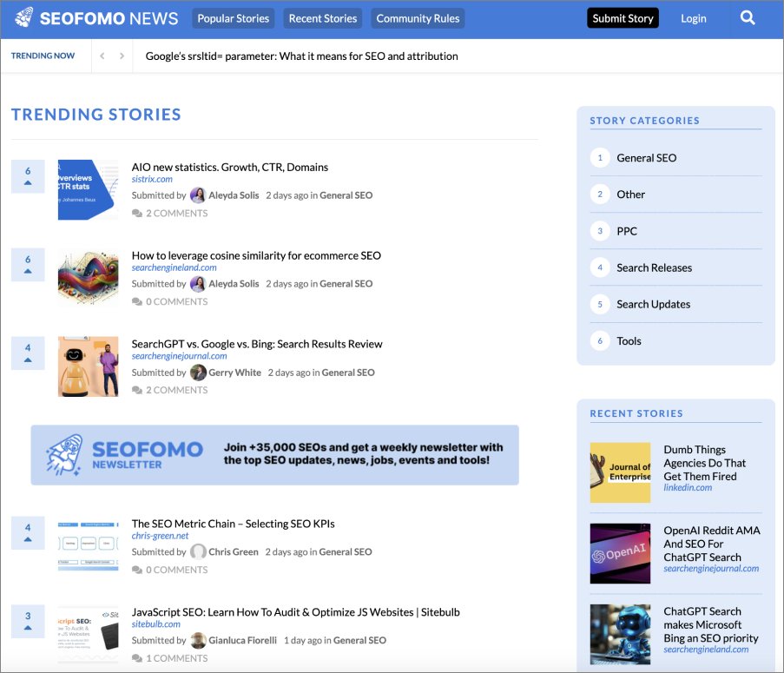Click the SEOFOMO Newsletter banner
The height and width of the screenshot is (673, 784).
coord(274,455)
